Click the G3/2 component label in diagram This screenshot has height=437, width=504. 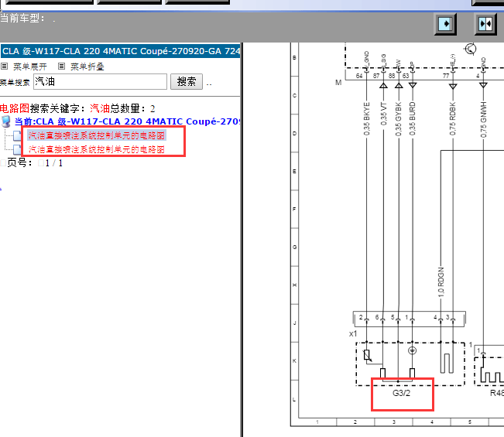[x=402, y=393]
